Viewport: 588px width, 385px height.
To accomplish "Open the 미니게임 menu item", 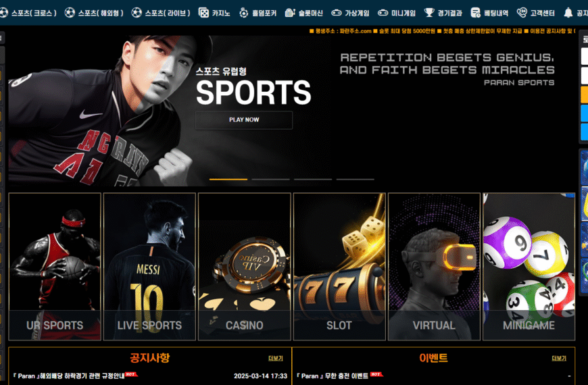I will [x=396, y=13].
